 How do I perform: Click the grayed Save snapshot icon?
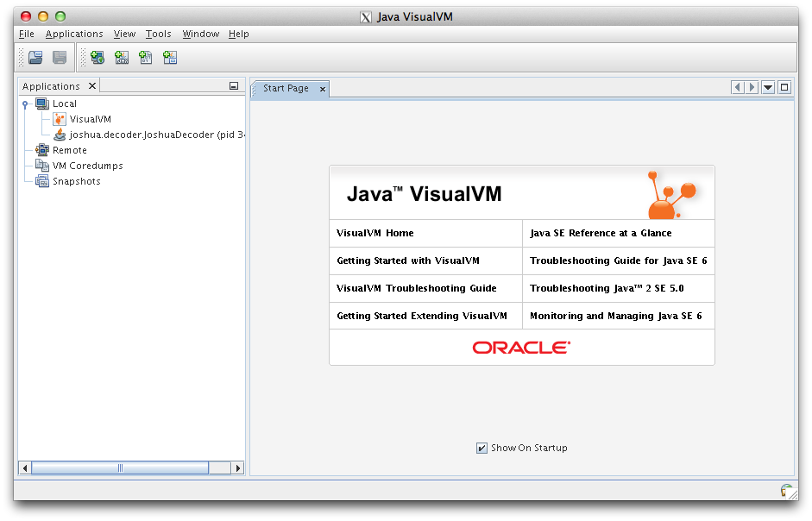click(60, 58)
